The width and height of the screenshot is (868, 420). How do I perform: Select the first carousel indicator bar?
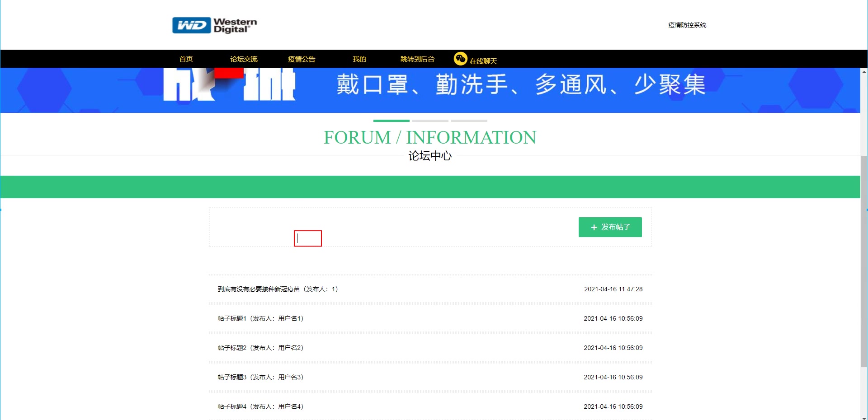tap(391, 121)
